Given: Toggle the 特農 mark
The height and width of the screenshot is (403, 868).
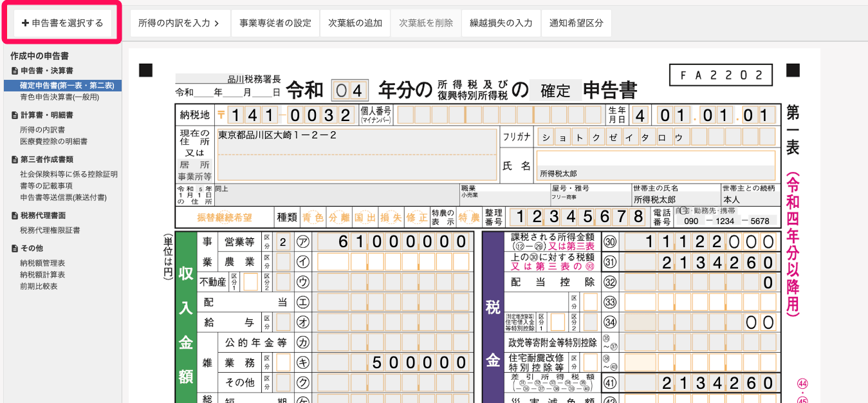Looking at the screenshot, I should 468,218.
